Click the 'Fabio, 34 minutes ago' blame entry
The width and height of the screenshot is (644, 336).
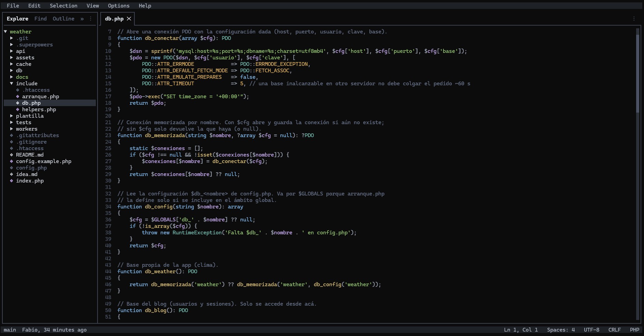54,330
